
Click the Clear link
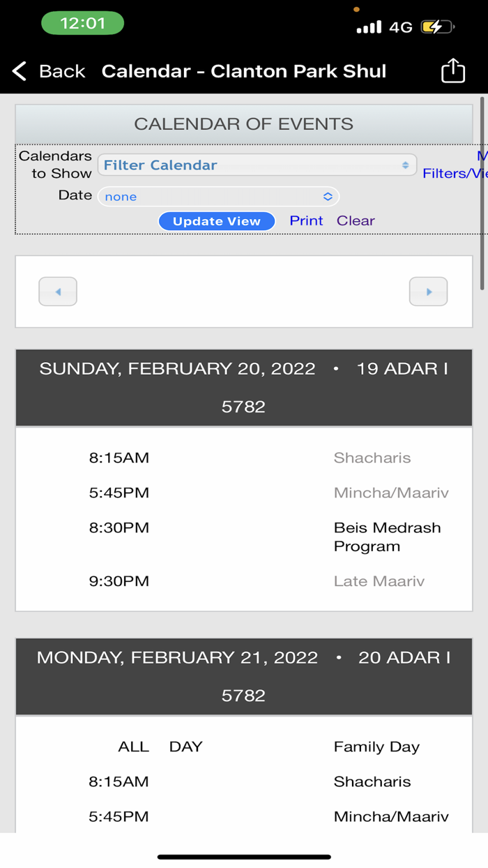click(356, 220)
